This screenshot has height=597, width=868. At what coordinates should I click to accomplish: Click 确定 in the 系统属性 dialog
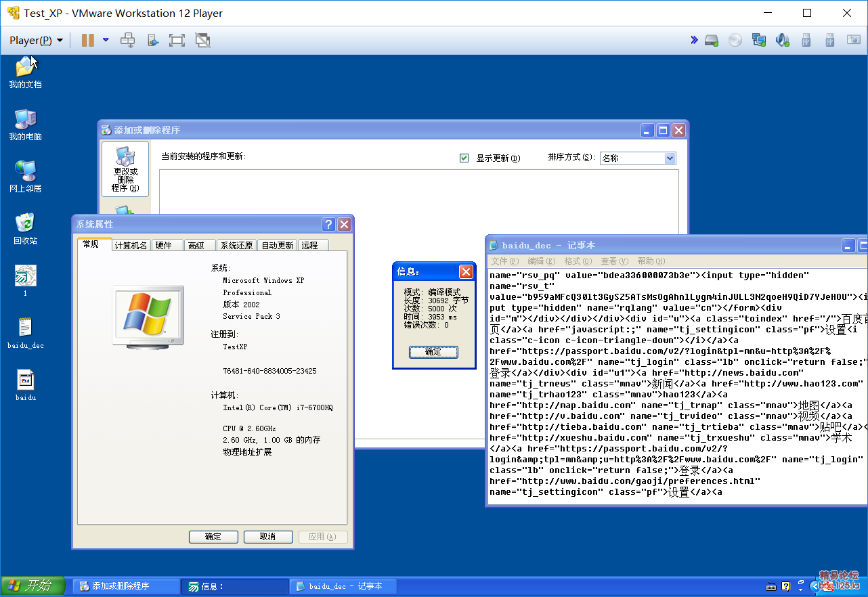[x=213, y=537]
